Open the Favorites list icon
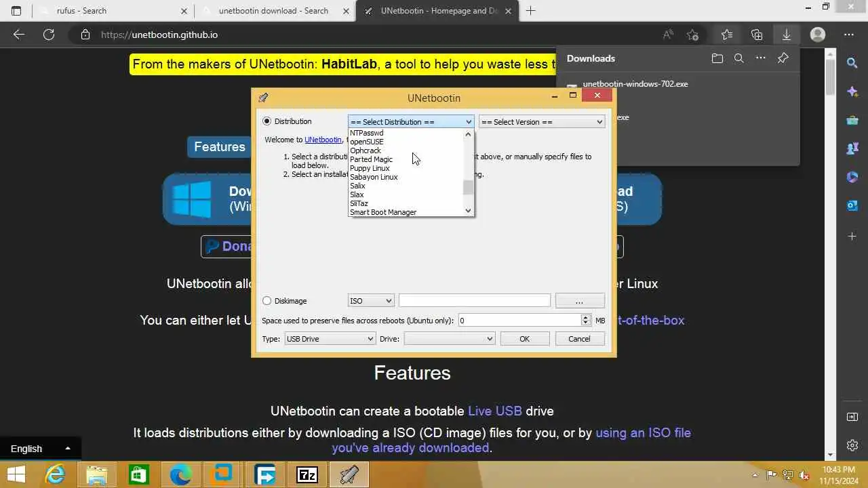Screen dimensions: 868x488 tap(727, 35)
